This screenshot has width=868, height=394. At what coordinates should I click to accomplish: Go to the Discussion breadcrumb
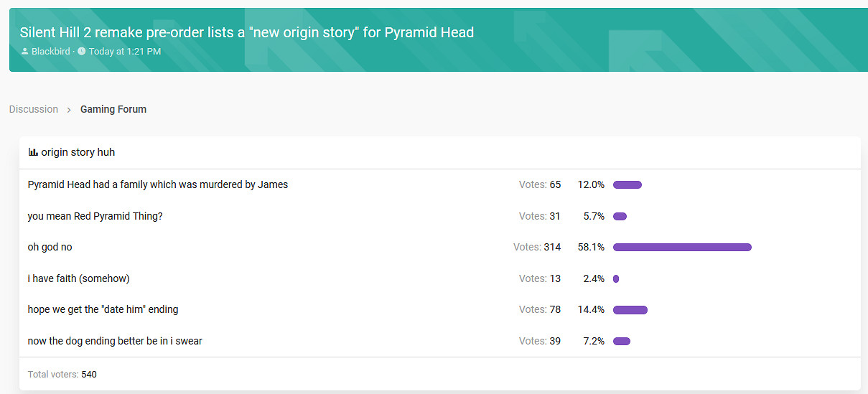click(34, 109)
